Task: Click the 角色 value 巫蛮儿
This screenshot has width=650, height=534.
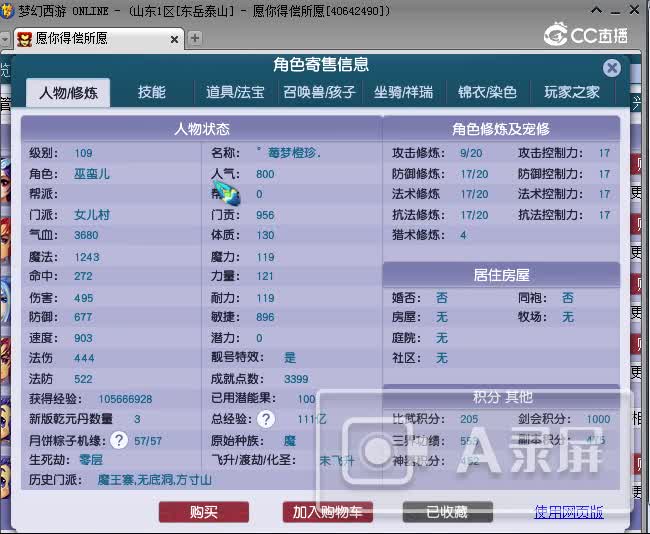Action: click(92, 174)
